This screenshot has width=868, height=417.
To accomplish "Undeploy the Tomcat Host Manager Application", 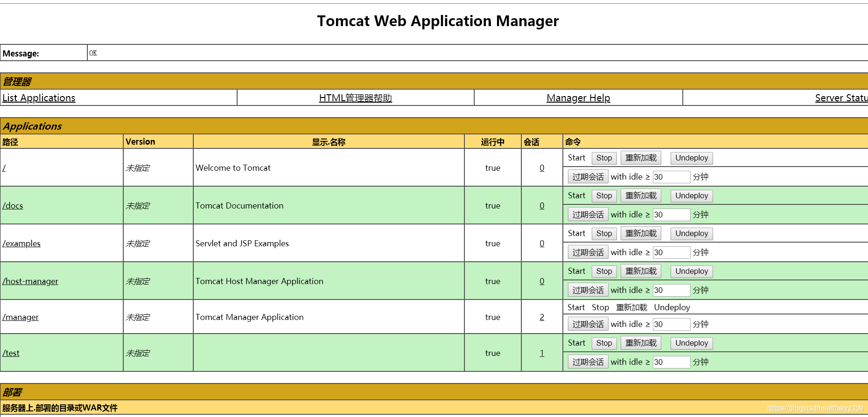I will point(692,271).
